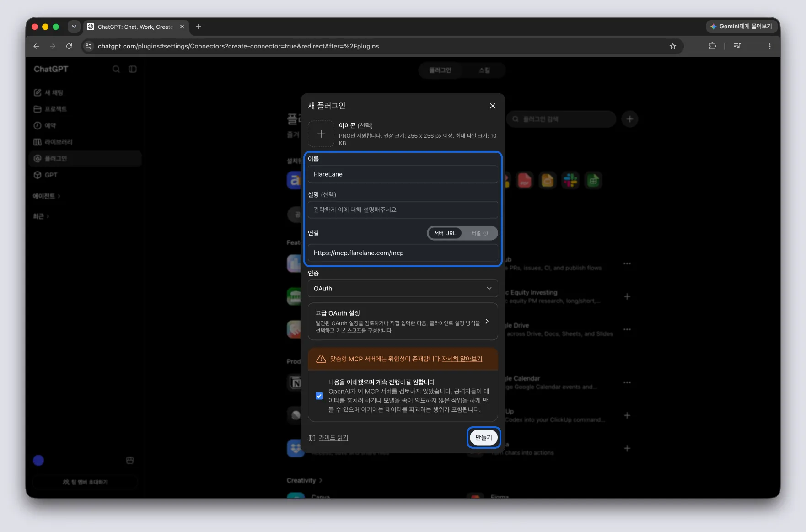The height and width of the screenshot is (532, 806).
Task: Open a new browser tab
Action: (199, 27)
